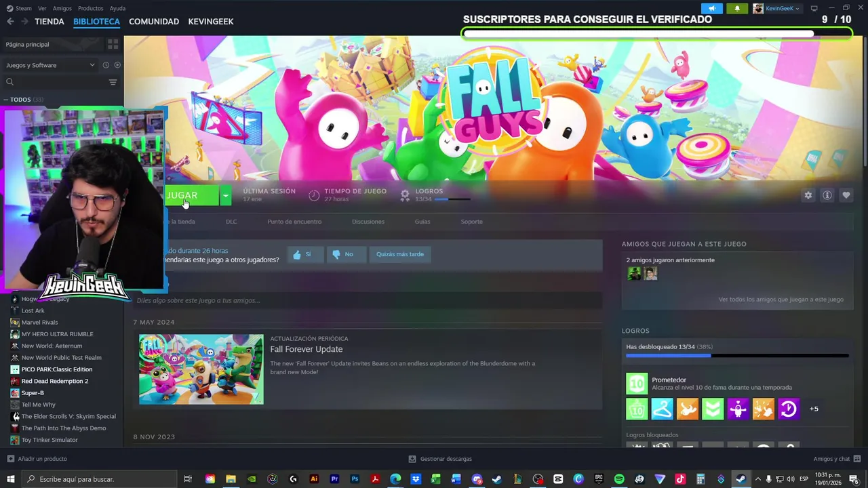Image resolution: width=868 pixels, height=488 pixels.
Task: Open the Fall Forever Update title
Action: [307, 349]
